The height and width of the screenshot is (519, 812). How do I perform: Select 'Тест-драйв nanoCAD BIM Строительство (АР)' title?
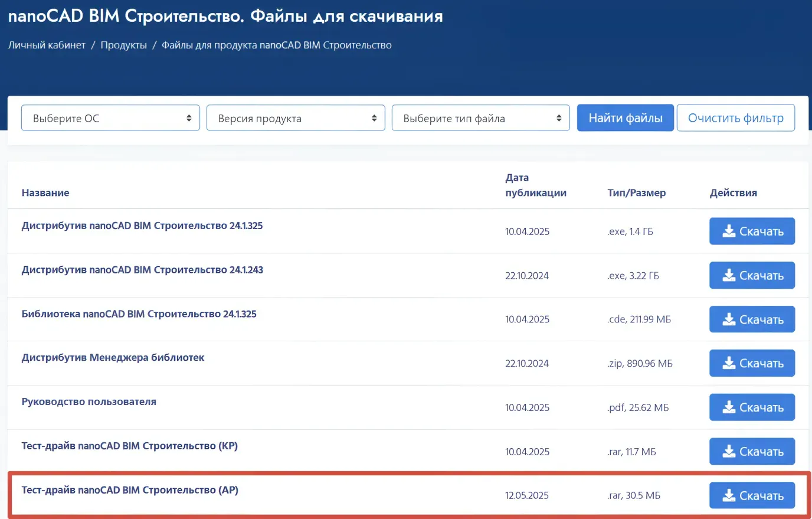(130, 490)
